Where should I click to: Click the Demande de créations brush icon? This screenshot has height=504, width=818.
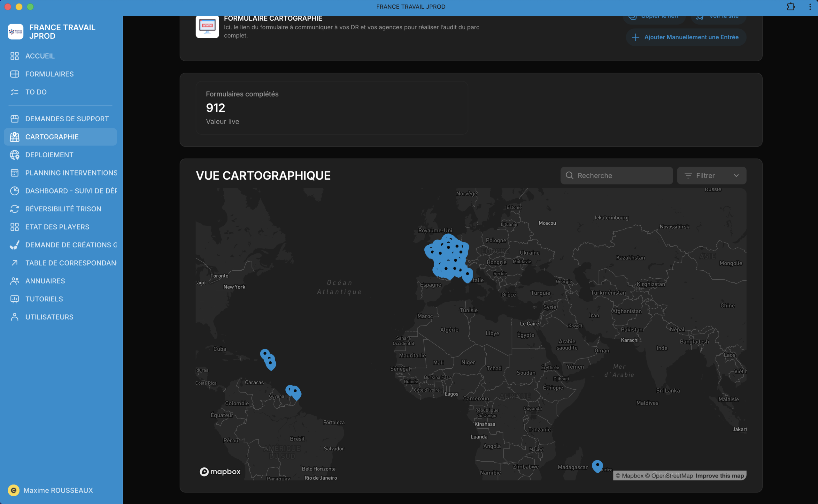tap(14, 245)
